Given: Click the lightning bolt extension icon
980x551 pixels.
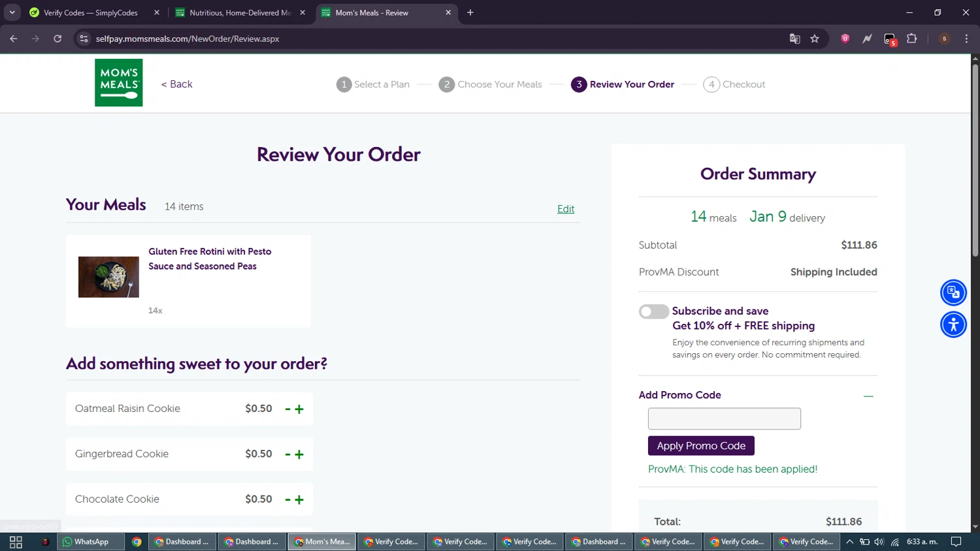Looking at the screenshot, I should tap(867, 39).
